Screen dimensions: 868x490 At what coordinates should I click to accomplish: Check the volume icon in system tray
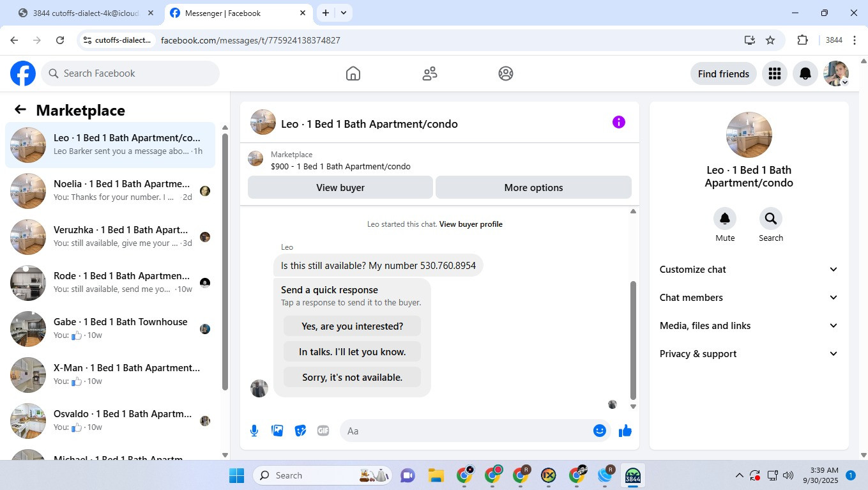[x=788, y=475]
